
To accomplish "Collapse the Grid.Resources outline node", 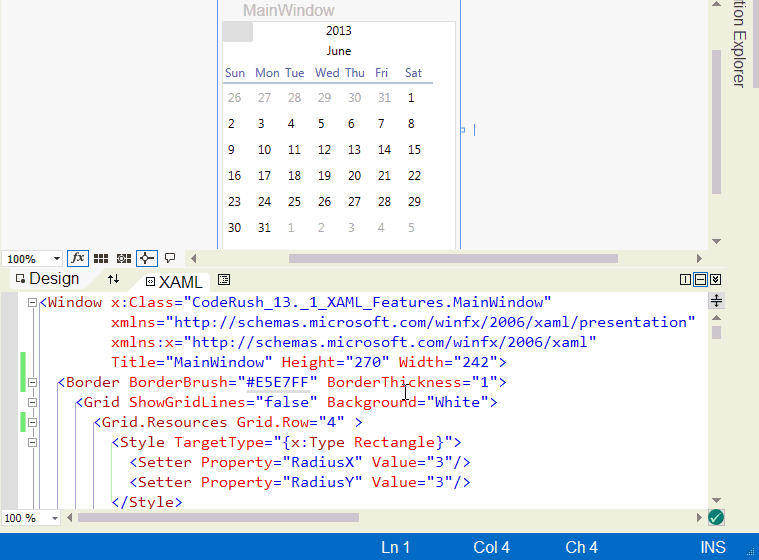I will [x=32, y=423].
